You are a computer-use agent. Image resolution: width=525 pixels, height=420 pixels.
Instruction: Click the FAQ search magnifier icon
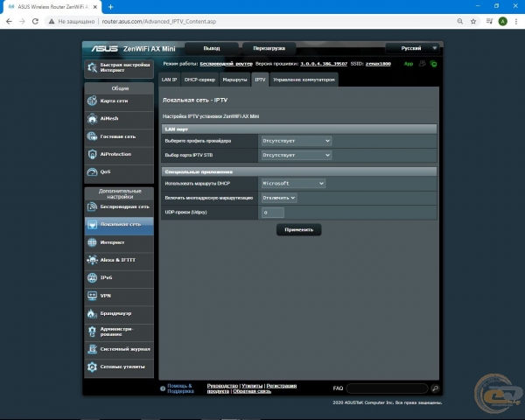click(435, 388)
